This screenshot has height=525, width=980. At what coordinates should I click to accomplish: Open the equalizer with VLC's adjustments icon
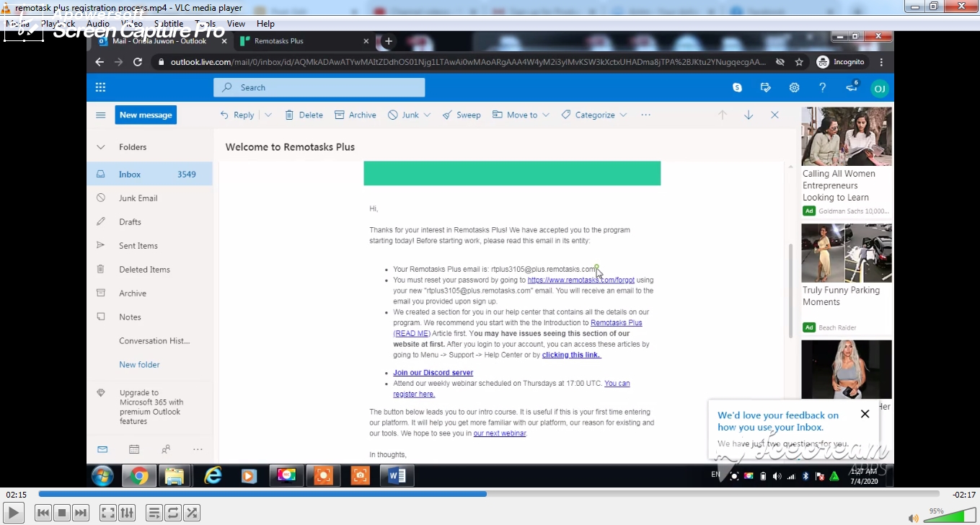[127, 512]
